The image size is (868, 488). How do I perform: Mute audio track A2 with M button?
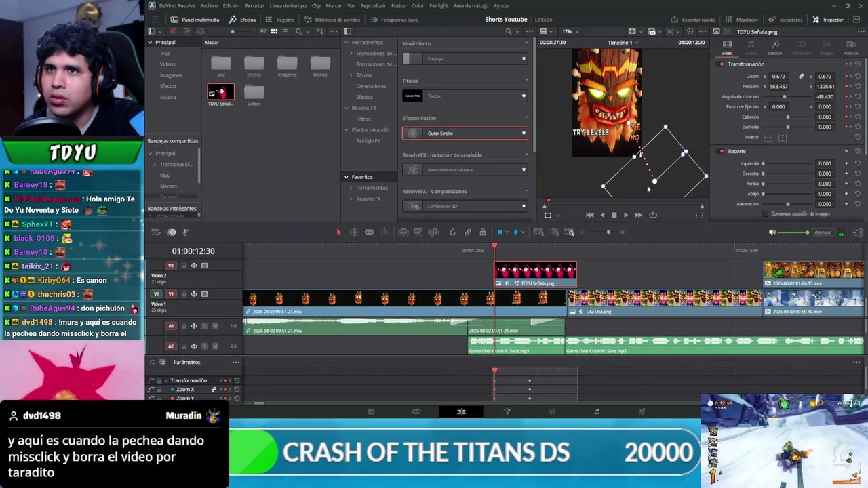point(215,346)
